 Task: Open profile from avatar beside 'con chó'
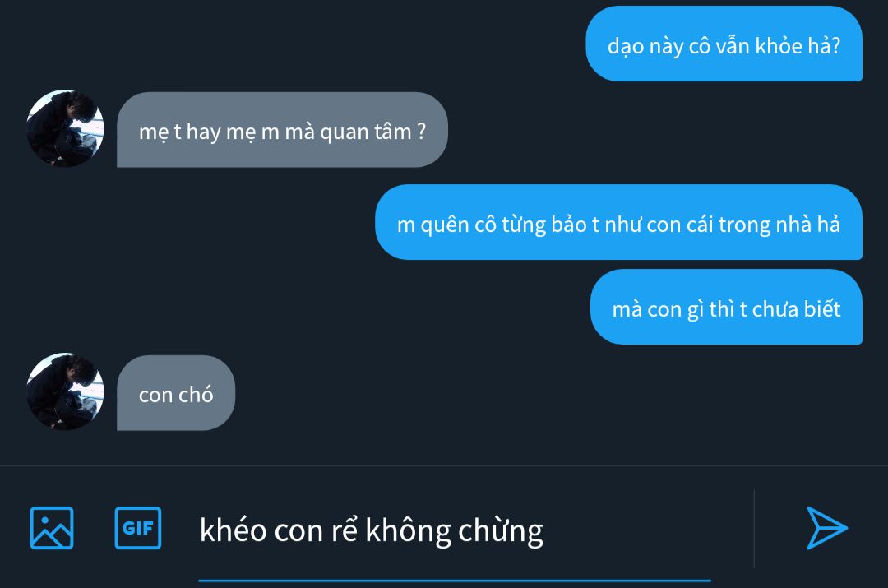pyautogui.click(x=65, y=391)
